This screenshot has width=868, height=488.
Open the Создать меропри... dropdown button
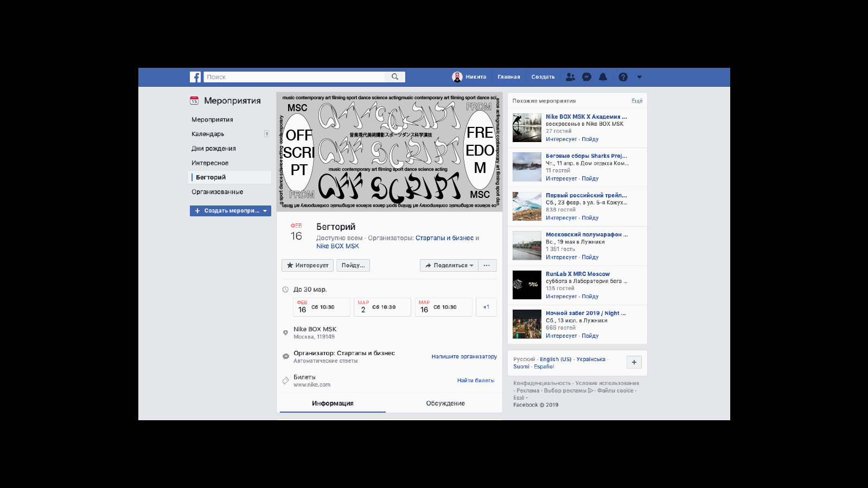pos(231,211)
